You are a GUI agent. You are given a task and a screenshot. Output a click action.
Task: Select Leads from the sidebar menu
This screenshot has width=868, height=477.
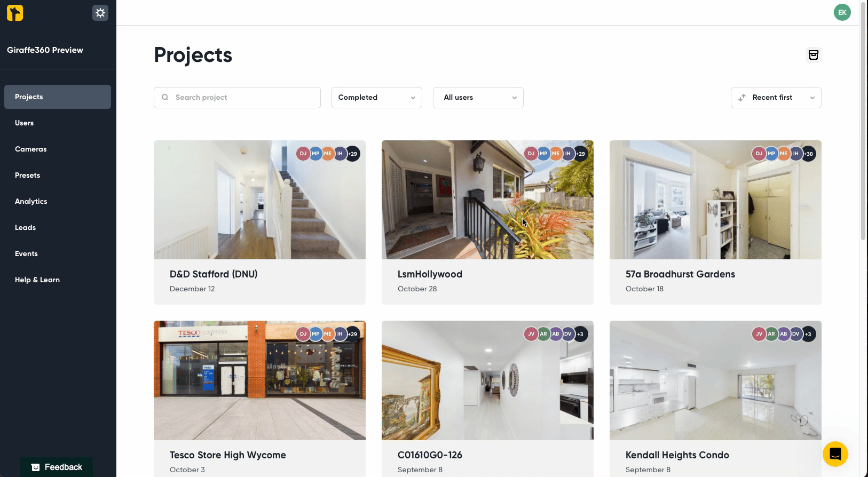[x=26, y=228]
